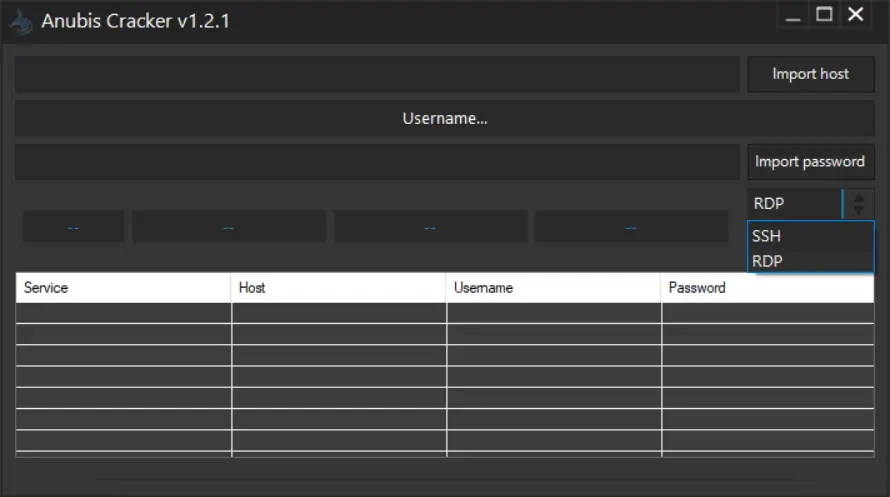The width and height of the screenshot is (890, 497).
Task: Close the Anubis Cracker window
Action: point(856,15)
